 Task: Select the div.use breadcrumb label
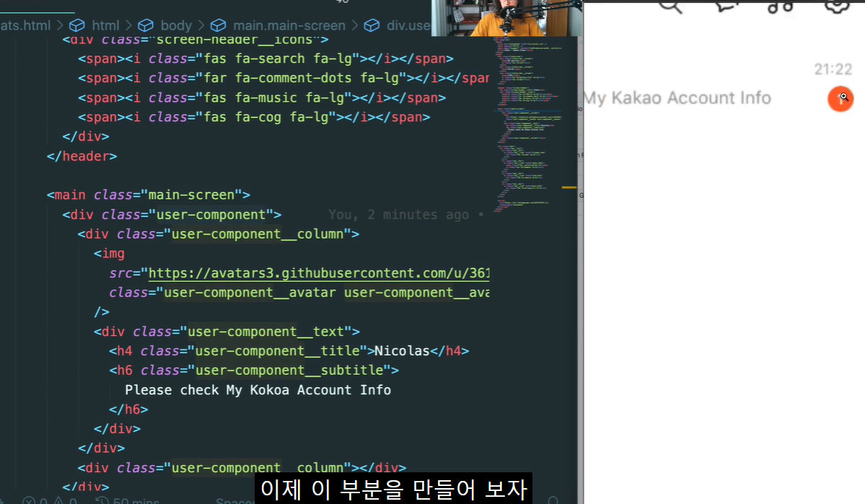tap(408, 25)
